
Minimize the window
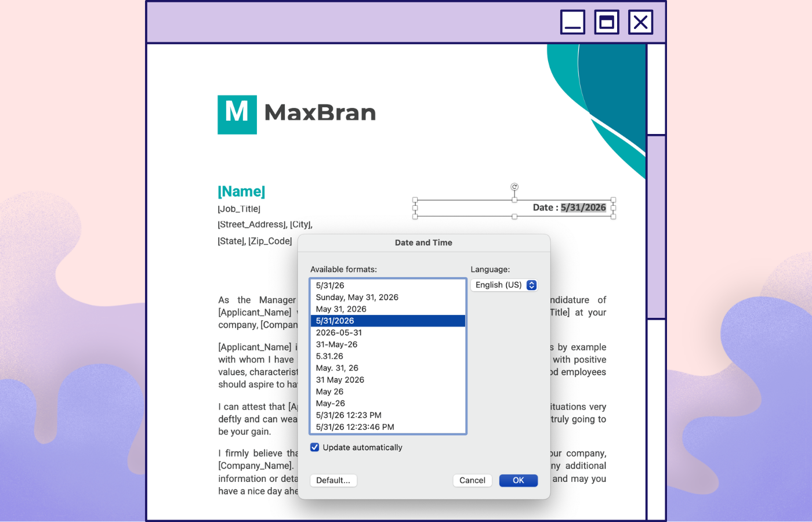click(572, 22)
